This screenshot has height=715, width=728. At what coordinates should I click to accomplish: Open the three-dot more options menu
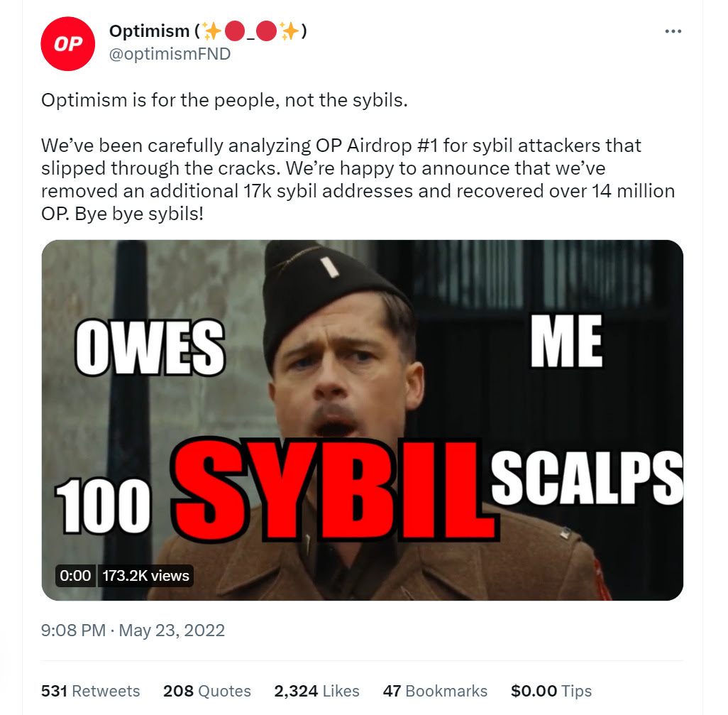tap(673, 31)
